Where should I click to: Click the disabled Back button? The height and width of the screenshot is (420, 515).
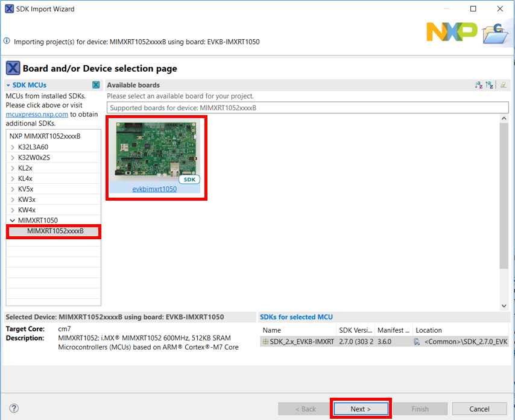click(306, 409)
